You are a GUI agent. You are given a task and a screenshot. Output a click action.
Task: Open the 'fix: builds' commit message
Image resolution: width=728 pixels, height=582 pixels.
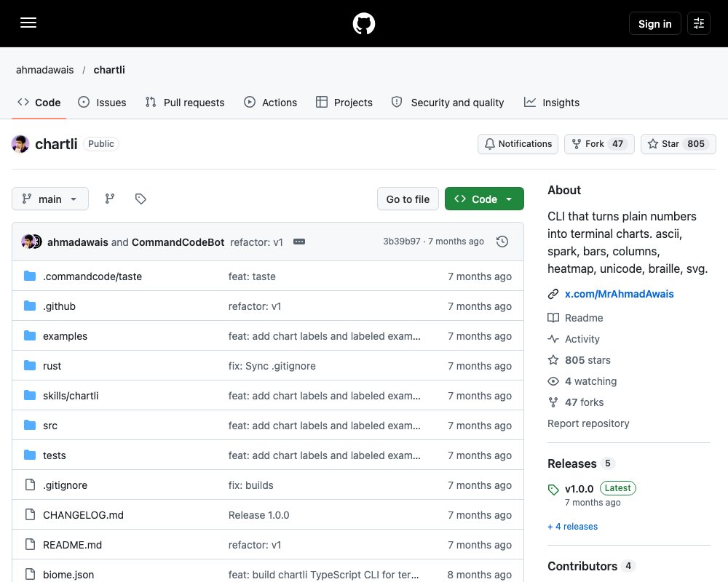click(x=250, y=485)
